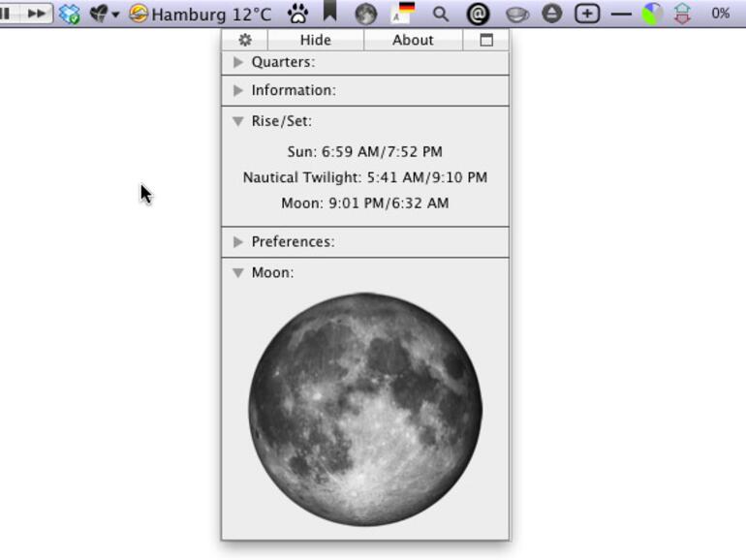
Task: Click the @ symbol menu bar icon
Action: point(478,15)
